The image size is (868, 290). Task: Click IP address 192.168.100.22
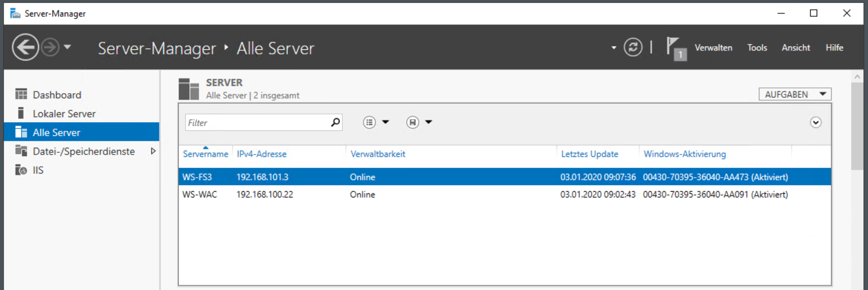[x=265, y=194]
